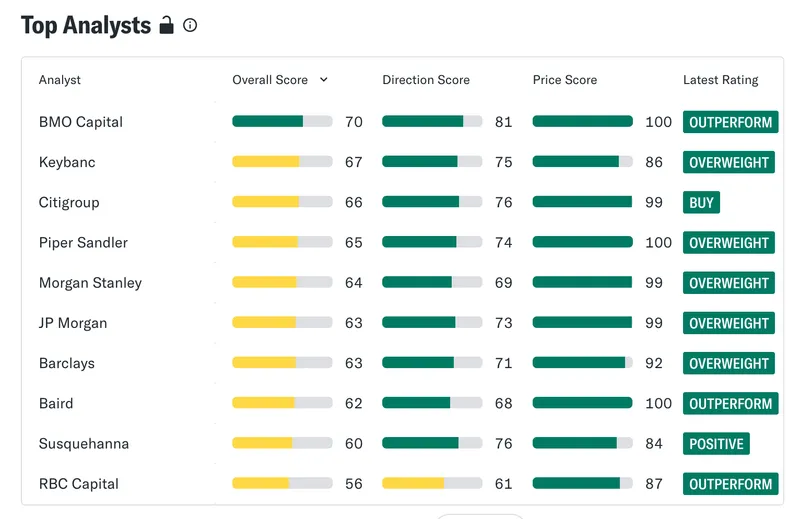800x519 pixels.
Task: Click BMO Capital's green overall score bar
Action: 282,121
